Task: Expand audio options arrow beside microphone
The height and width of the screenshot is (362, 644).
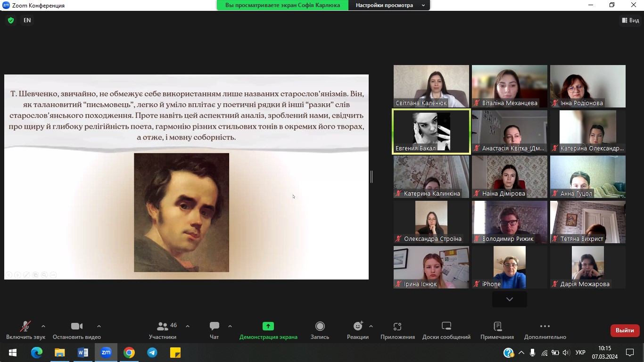Action: [x=43, y=326]
